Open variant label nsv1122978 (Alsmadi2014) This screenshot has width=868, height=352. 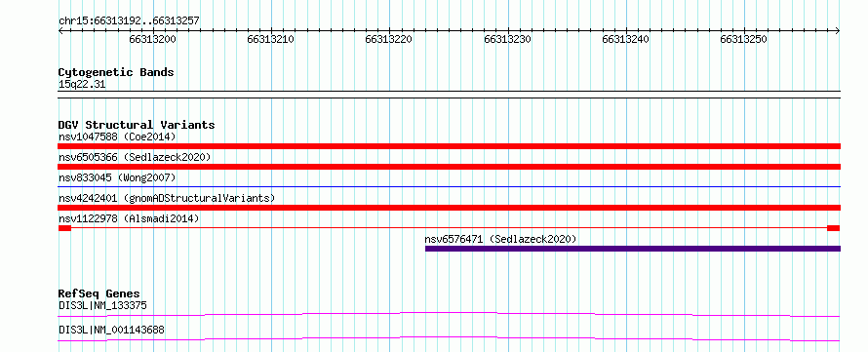click(x=129, y=218)
